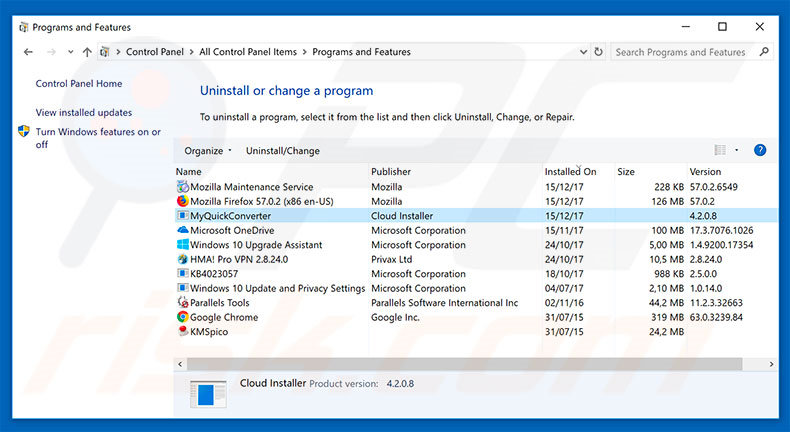
Task: Select the KMSpico red icon
Action: click(182, 332)
